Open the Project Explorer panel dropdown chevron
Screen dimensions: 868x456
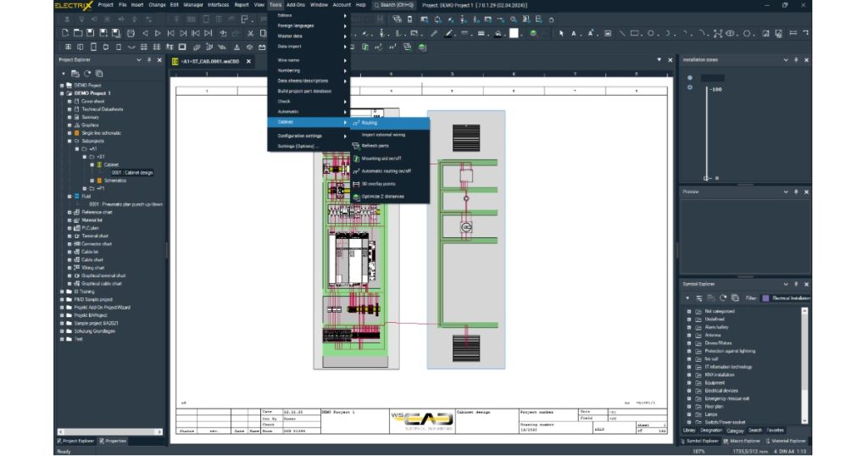click(139, 60)
